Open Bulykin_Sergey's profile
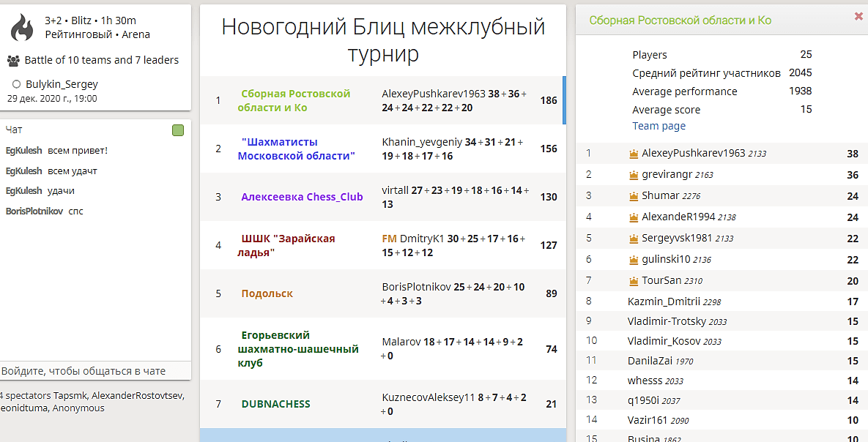This screenshot has width=868, height=442. click(x=62, y=84)
